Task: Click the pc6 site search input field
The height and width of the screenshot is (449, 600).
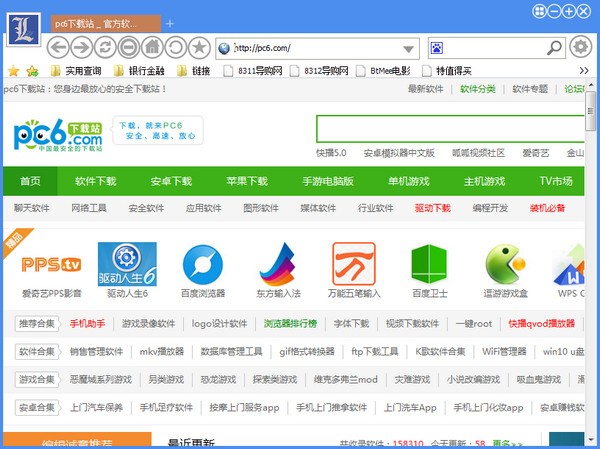Action: pos(450,129)
